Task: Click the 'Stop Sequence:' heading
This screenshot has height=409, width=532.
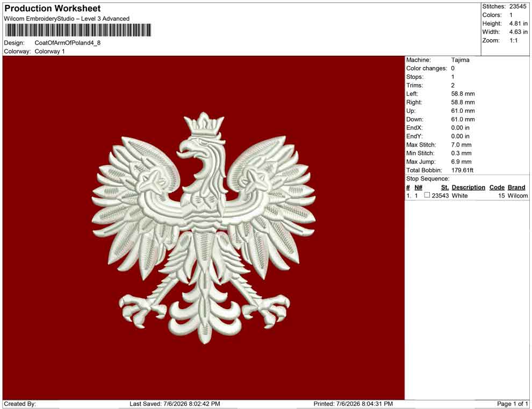Action: click(x=428, y=179)
